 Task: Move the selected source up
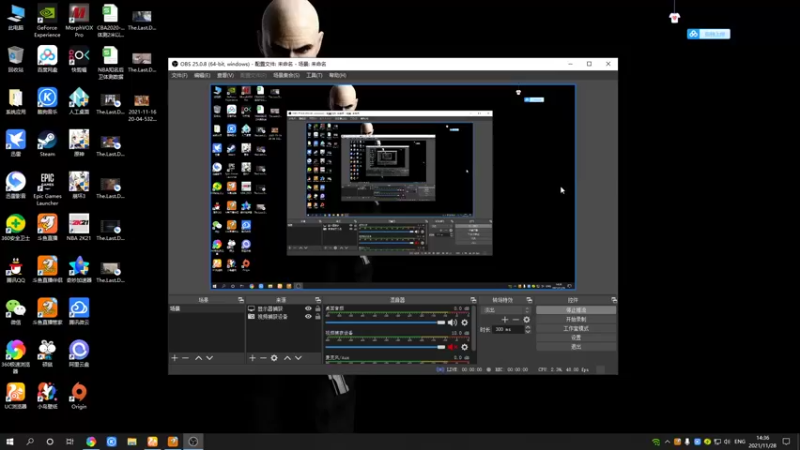click(287, 358)
